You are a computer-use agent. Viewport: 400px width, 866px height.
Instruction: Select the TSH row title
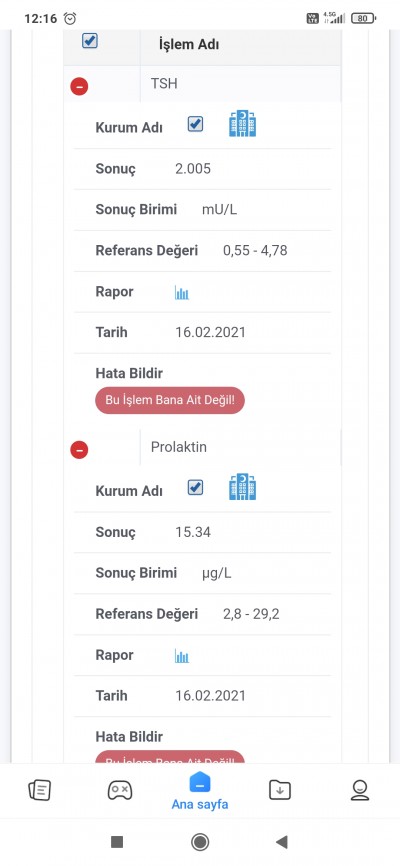pyautogui.click(x=164, y=84)
